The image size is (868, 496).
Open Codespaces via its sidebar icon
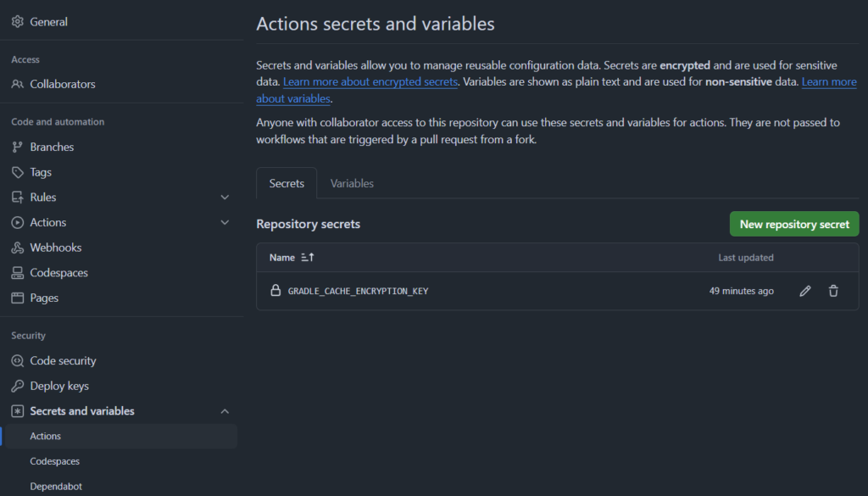[x=17, y=272]
